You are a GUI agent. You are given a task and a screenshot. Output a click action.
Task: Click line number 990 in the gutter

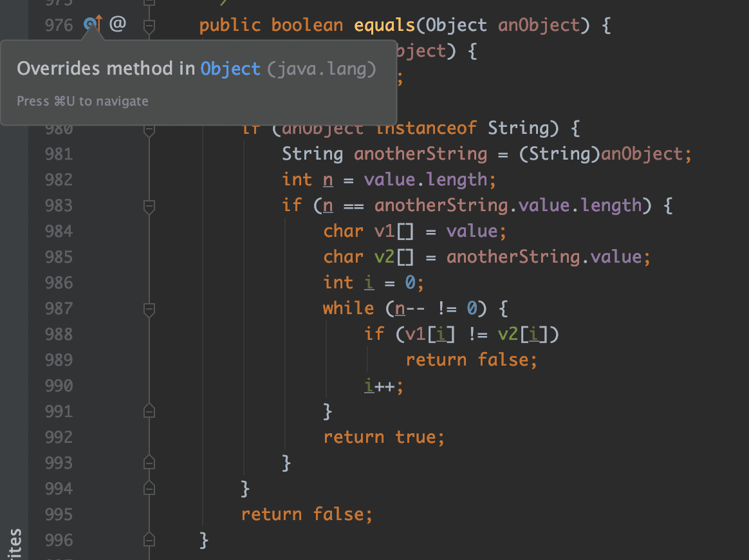59,386
